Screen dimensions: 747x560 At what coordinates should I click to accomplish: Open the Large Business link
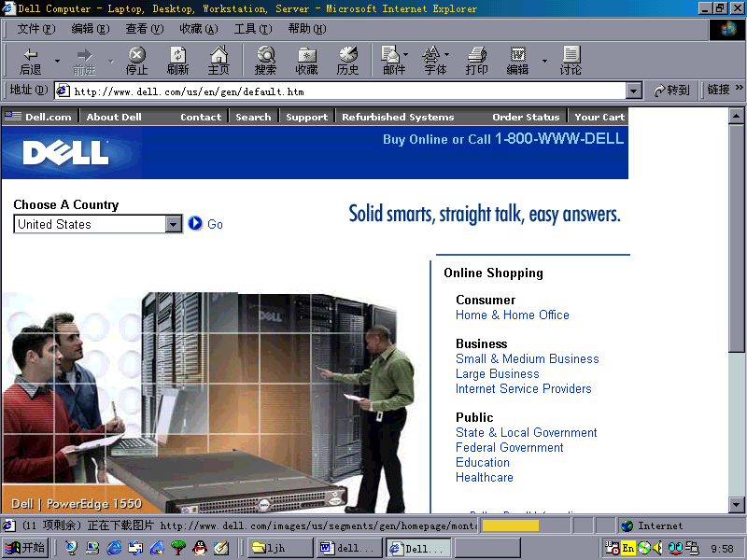tap(498, 374)
